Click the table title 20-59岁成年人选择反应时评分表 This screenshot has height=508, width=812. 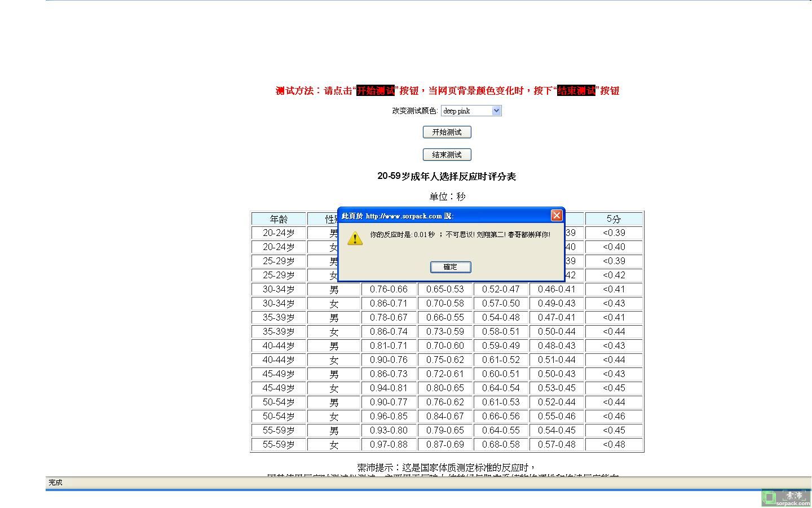click(x=447, y=177)
